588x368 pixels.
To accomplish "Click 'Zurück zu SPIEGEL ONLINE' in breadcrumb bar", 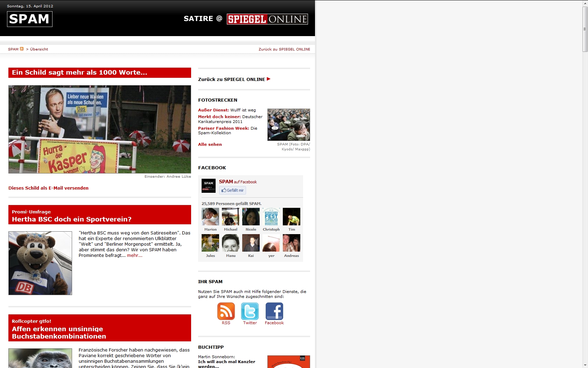I will pyautogui.click(x=284, y=49).
